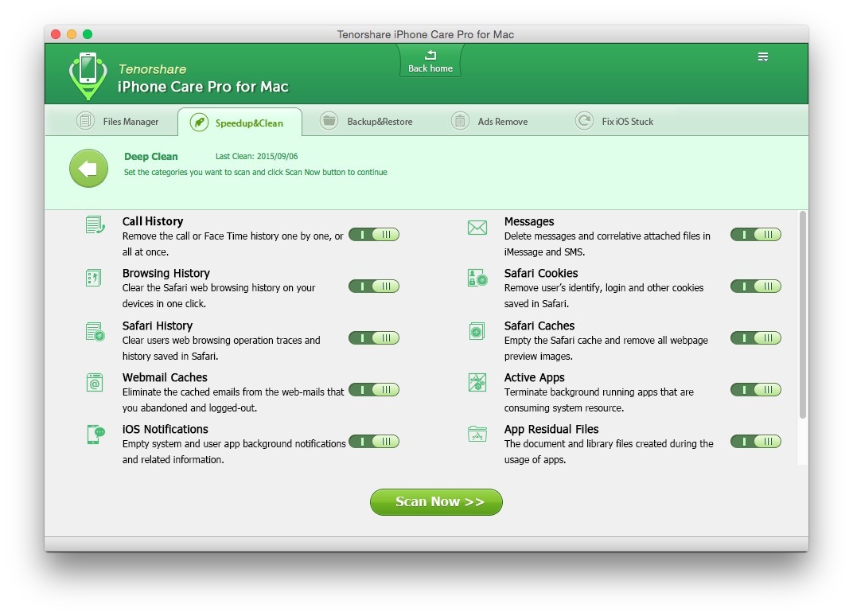Viewport: 853px width, 616px height.
Task: Click the Active Apps icon
Action: (x=477, y=383)
